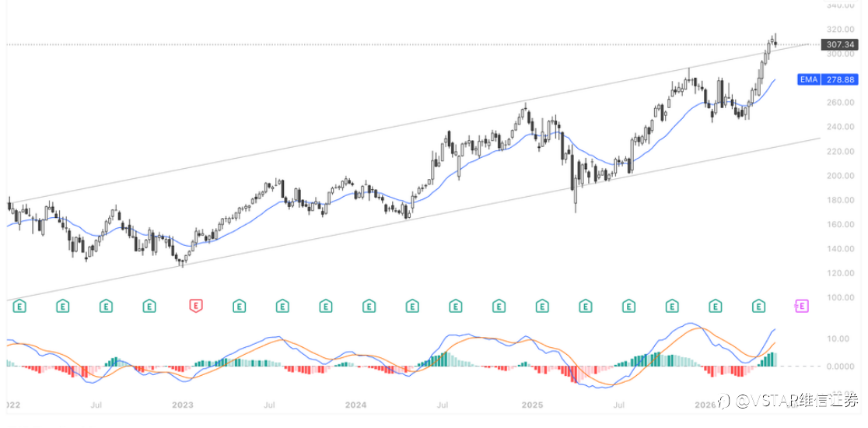
Task: Click the 2025 label on the time axis
Action: tap(531, 405)
